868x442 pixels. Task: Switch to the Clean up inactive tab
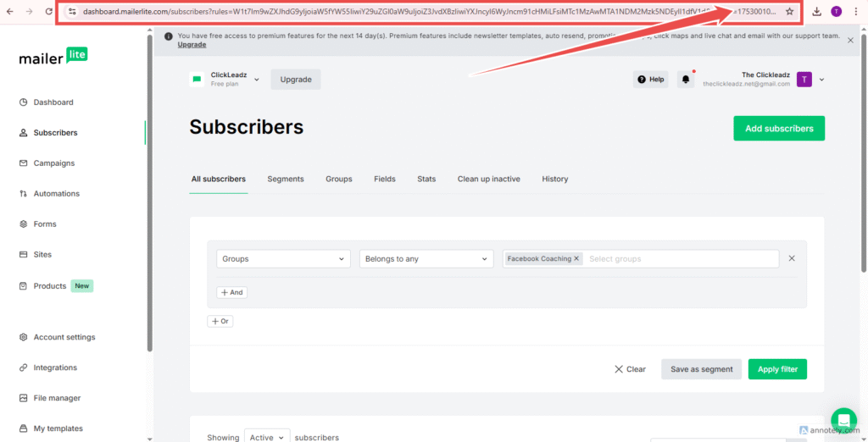489,179
